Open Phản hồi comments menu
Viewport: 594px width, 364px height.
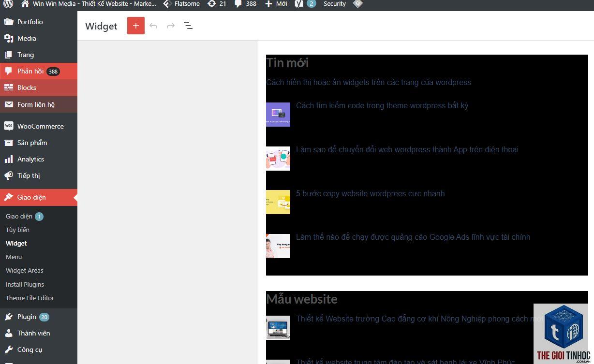click(39, 71)
